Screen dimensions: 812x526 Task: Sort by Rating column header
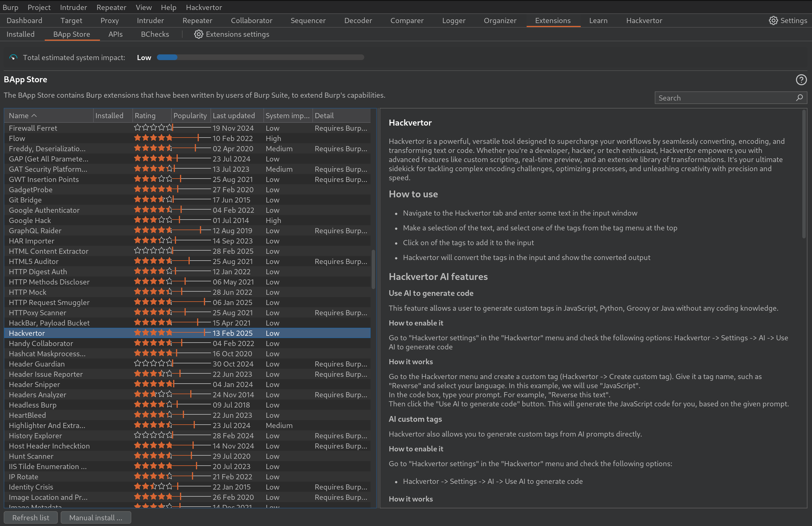tap(145, 116)
